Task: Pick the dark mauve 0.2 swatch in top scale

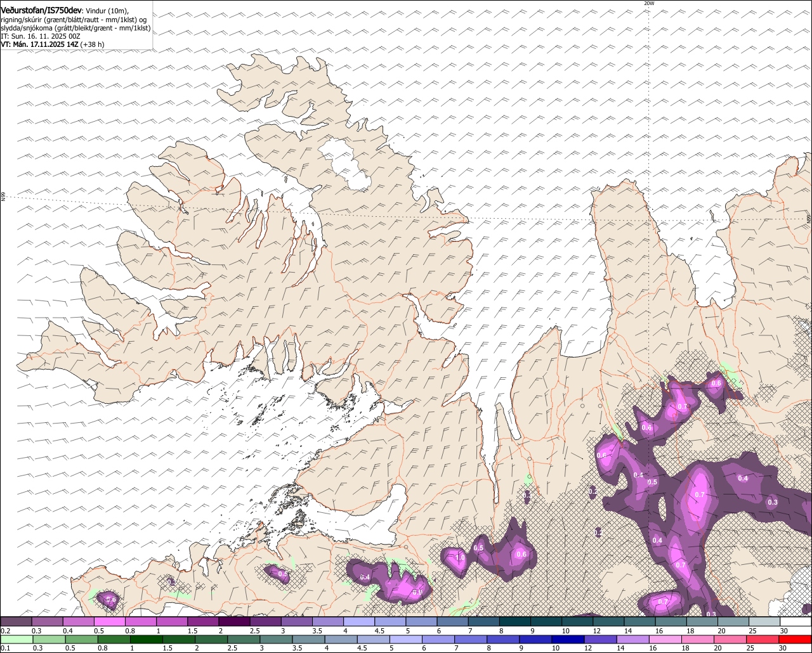Action: click(16, 621)
